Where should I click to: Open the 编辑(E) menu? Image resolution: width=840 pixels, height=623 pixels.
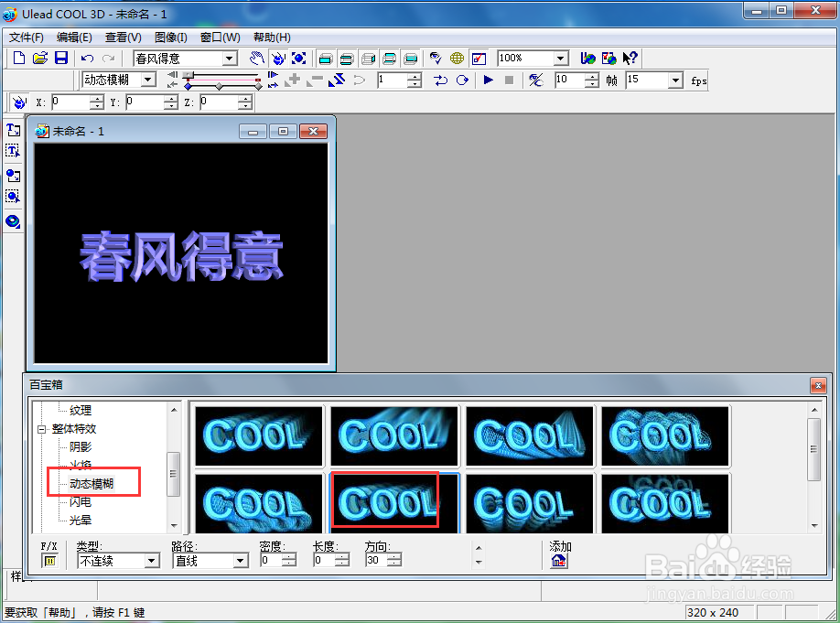tap(74, 37)
